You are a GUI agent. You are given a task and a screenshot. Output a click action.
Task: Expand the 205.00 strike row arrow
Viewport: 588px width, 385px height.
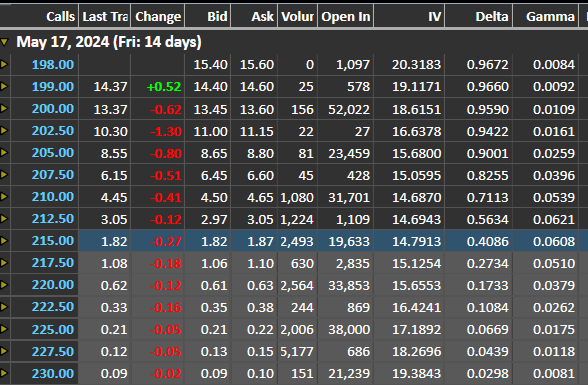(x=4, y=153)
